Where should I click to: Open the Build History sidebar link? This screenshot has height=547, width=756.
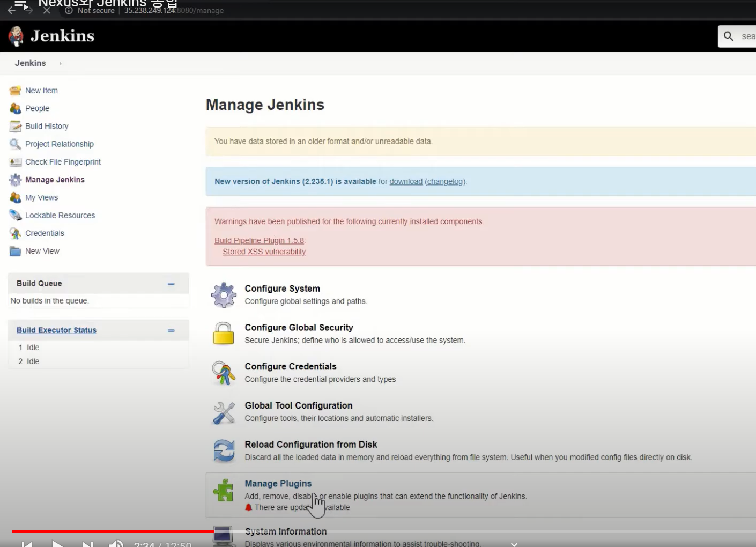click(x=47, y=126)
